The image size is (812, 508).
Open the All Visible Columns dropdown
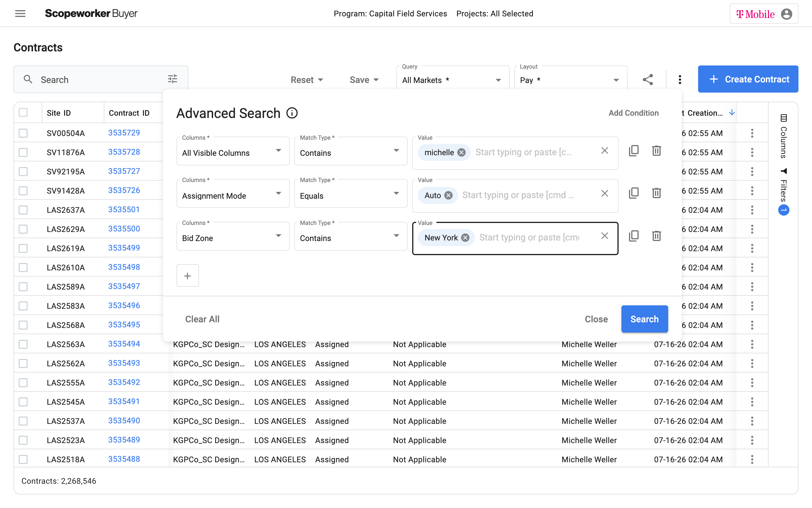coord(233,151)
